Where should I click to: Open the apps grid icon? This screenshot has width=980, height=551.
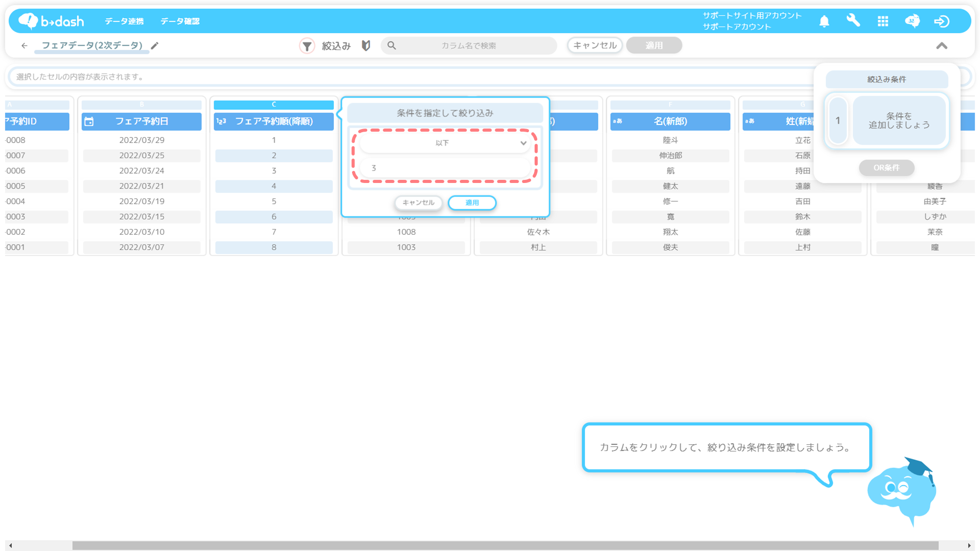883,21
